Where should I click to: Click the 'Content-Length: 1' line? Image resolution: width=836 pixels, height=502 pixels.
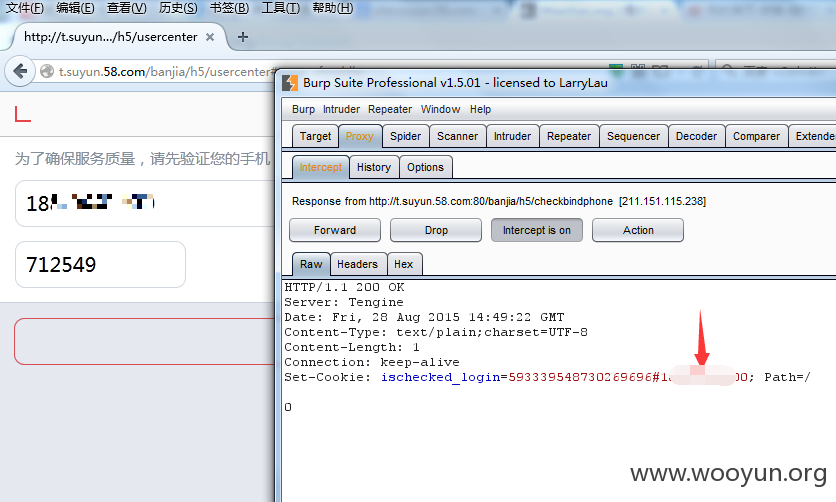(352, 347)
